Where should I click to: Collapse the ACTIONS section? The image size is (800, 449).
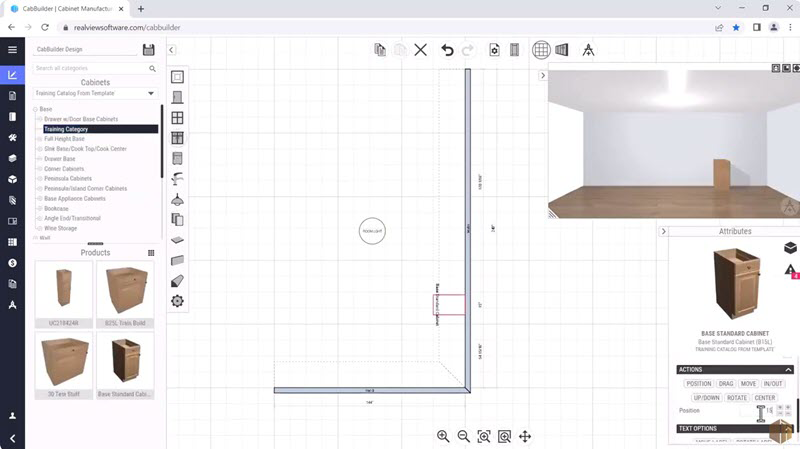(x=788, y=370)
